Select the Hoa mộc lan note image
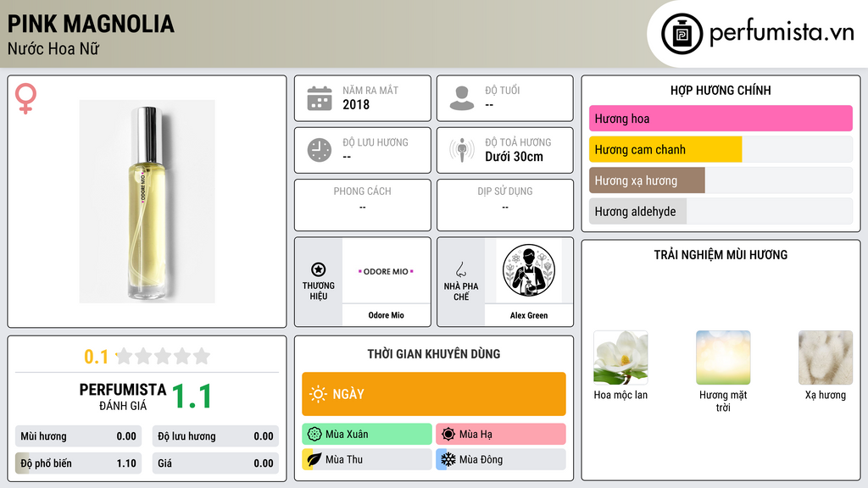Viewport: 868px width, 488px height. click(x=620, y=358)
